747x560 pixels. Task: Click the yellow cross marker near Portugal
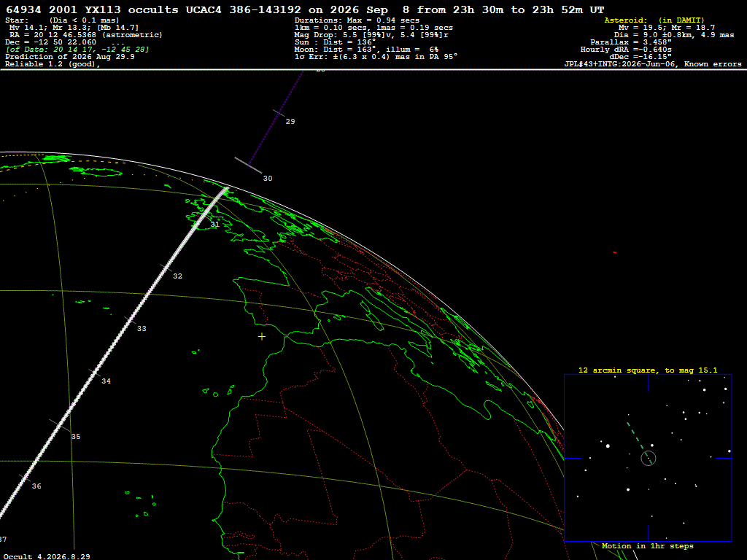(x=262, y=337)
